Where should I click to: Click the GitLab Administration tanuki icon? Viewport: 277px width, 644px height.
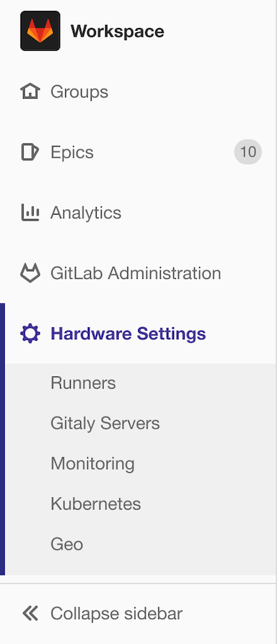pyautogui.click(x=30, y=273)
